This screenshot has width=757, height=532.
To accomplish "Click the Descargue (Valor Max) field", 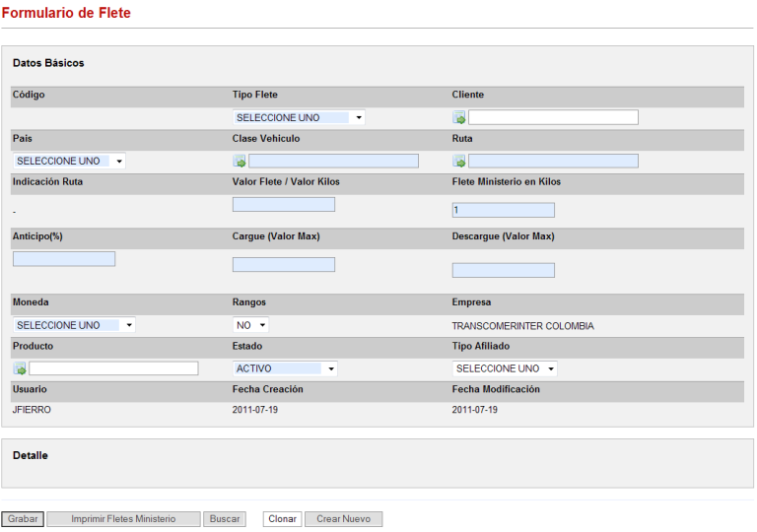I will 504,270.
